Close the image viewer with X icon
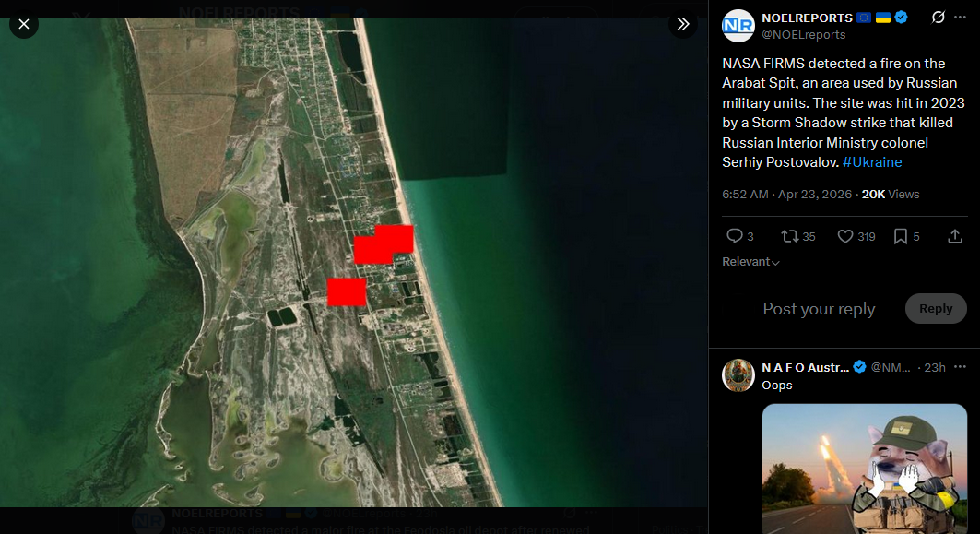 pyautogui.click(x=24, y=24)
